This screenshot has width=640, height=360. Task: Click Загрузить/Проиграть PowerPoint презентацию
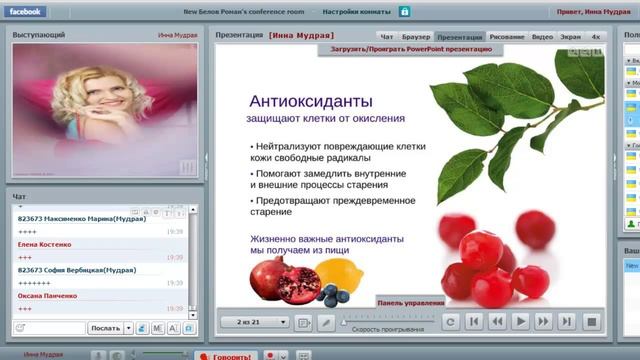(411, 49)
